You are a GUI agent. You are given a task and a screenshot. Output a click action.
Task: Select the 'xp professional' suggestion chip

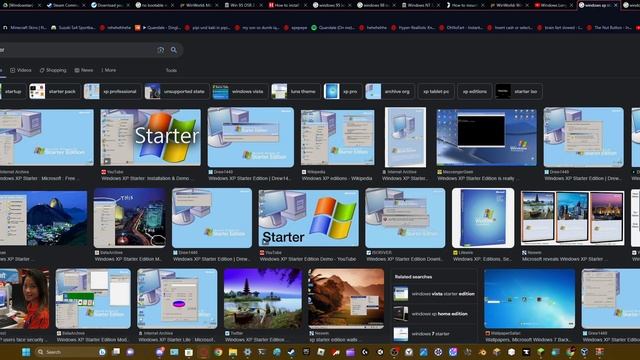point(112,91)
